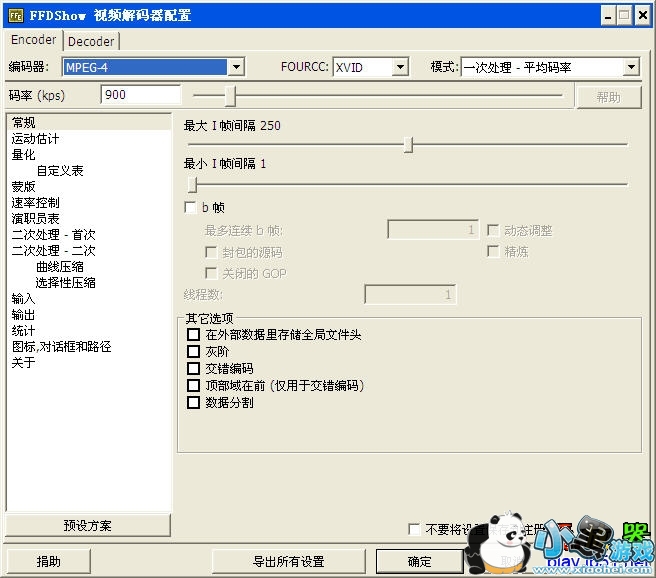Enable the b 帧 checkbox
The image size is (656, 578).
tap(190, 207)
